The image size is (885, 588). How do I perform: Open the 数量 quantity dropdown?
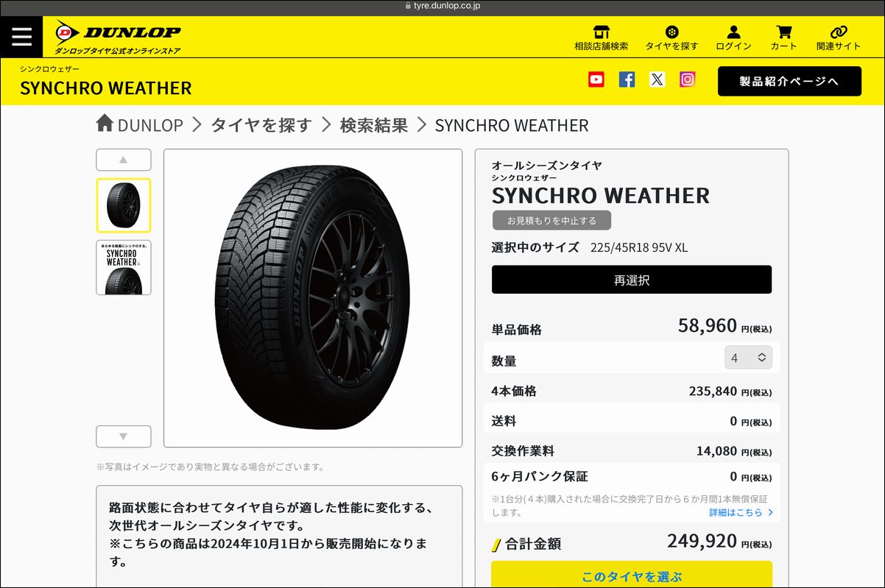[748, 358]
